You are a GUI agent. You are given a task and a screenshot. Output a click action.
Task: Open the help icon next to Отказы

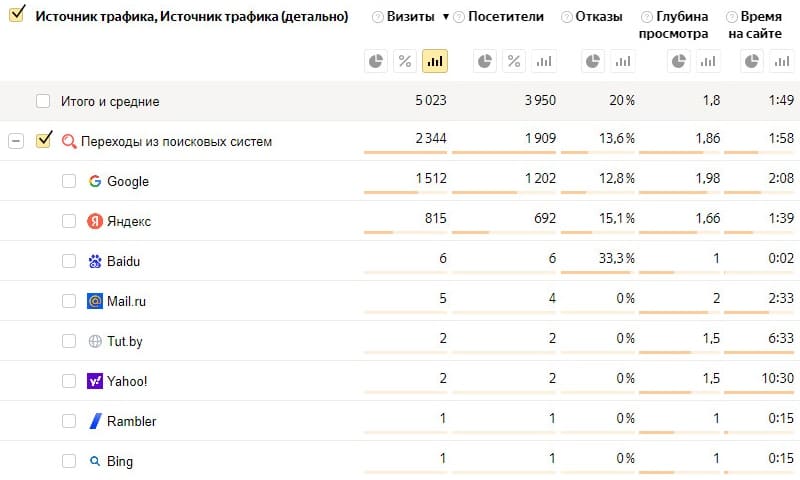tap(566, 17)
